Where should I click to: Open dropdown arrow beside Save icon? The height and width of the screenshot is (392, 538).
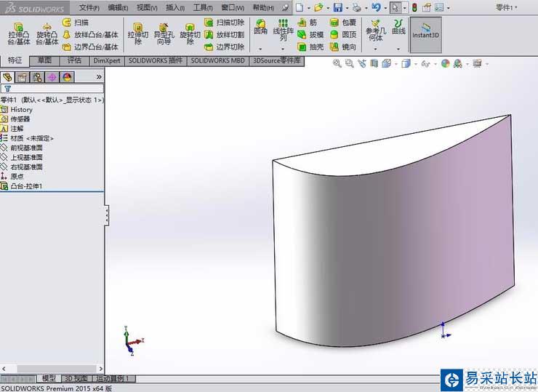point(348,7)
